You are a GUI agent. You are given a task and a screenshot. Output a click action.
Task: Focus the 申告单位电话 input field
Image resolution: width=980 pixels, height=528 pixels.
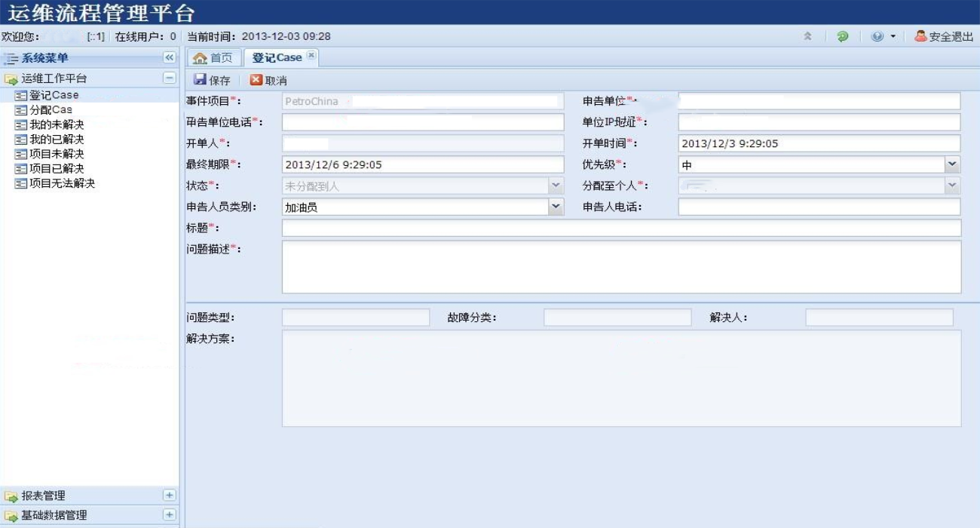tap(423, 122)
